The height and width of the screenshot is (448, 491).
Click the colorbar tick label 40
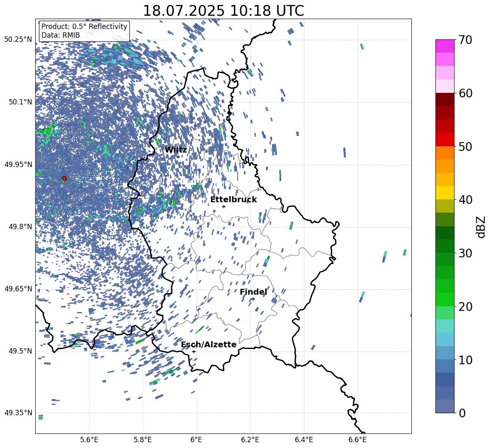465,200
